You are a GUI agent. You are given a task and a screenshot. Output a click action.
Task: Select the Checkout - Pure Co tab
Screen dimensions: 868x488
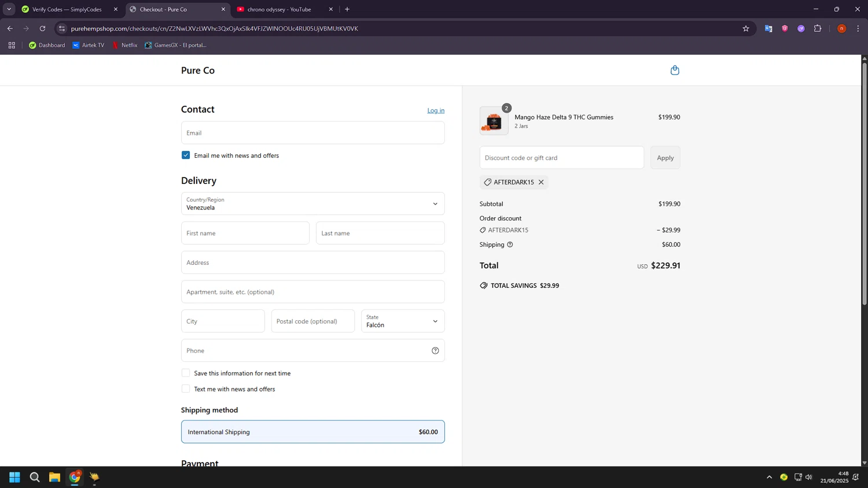click(163, 9)
